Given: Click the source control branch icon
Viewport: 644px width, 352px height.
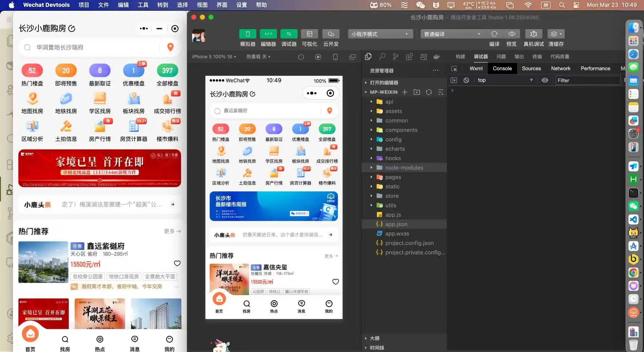Looking at the screenshot, I should [x=395, y=57].
